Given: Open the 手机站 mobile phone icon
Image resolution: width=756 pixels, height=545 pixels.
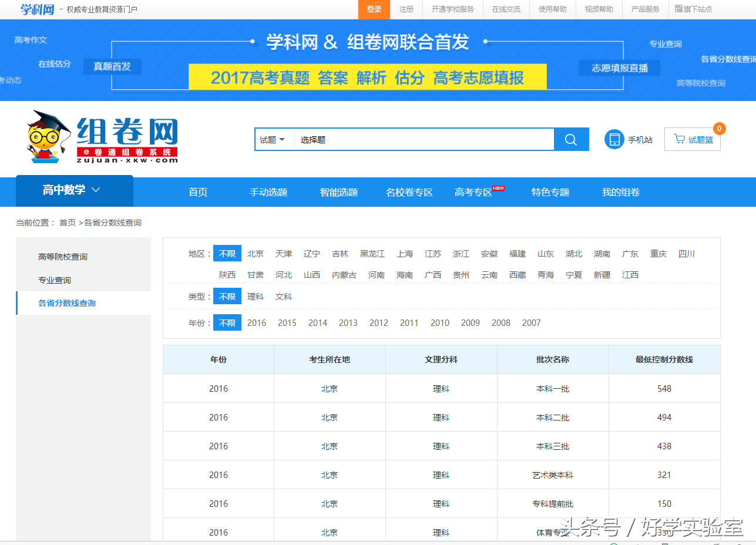Looking at the screenshot, I should click(614, 139).
